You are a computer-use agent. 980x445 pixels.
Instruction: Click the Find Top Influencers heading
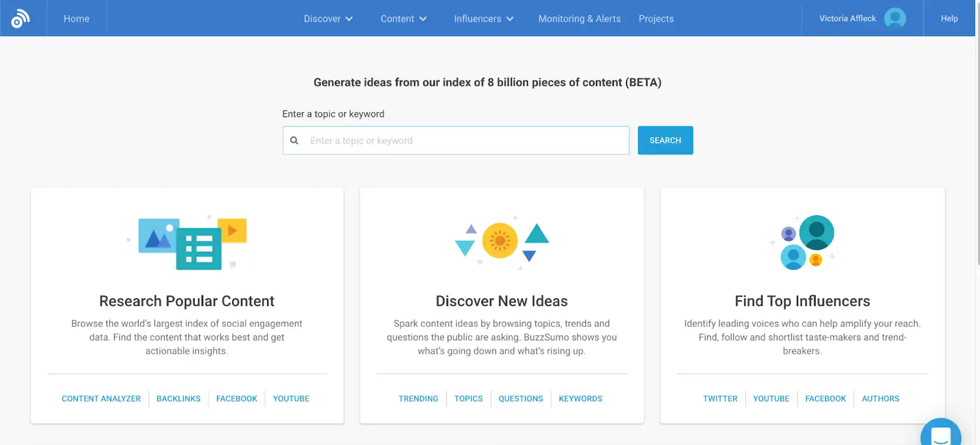(802, 301)
